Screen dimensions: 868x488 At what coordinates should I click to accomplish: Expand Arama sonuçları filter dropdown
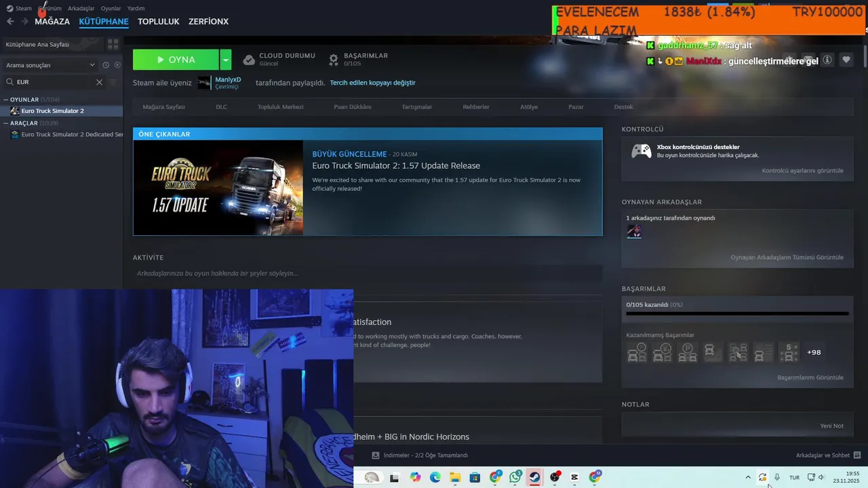[x=50, y=65]
